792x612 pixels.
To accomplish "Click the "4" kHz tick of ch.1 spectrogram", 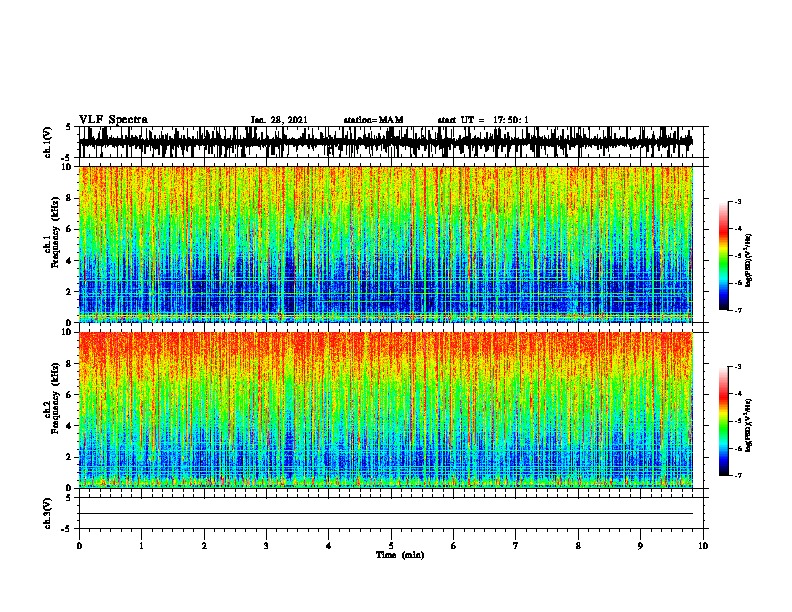I will pos(70,261).
